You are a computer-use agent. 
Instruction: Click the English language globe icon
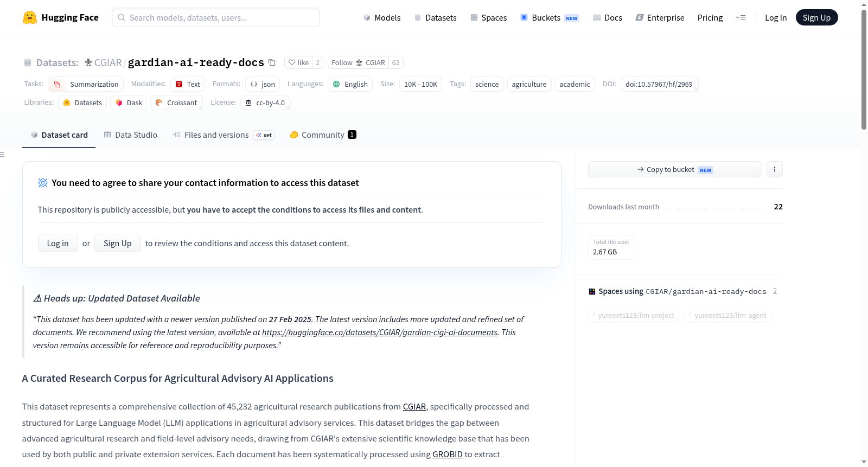coord(336,84)
